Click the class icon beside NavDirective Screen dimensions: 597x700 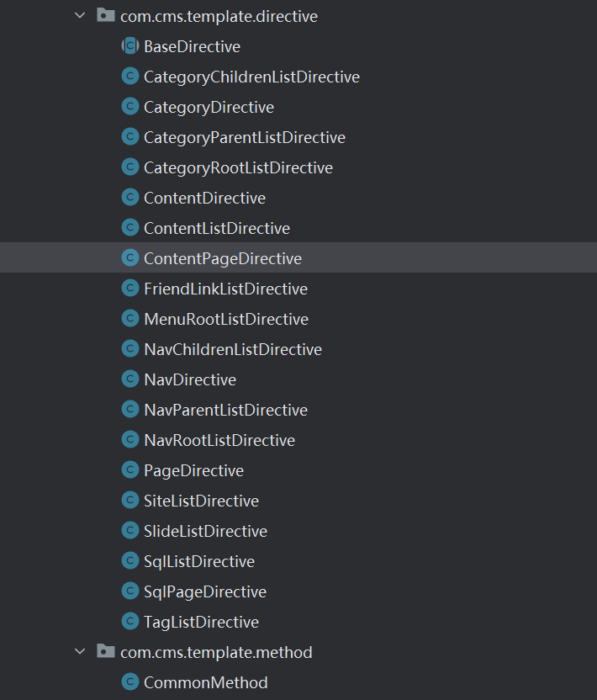tap(130, 379)
